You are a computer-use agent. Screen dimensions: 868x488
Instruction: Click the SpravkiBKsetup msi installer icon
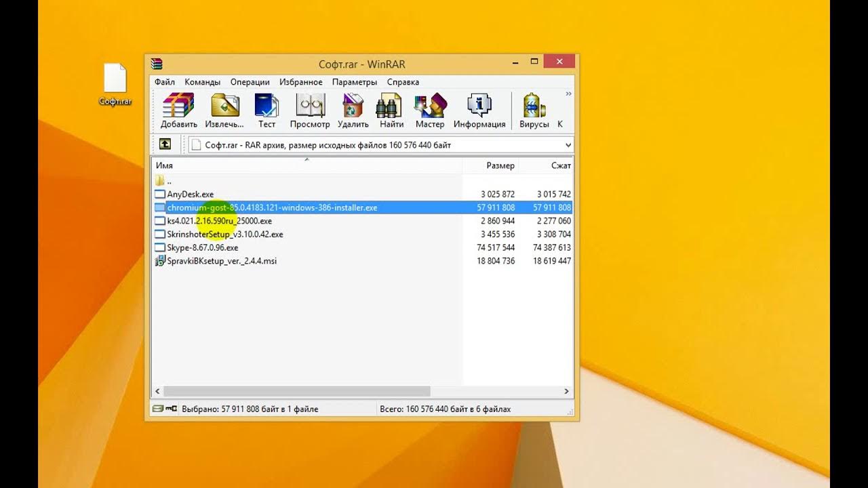pyautogui.click(x=159, y=261)
